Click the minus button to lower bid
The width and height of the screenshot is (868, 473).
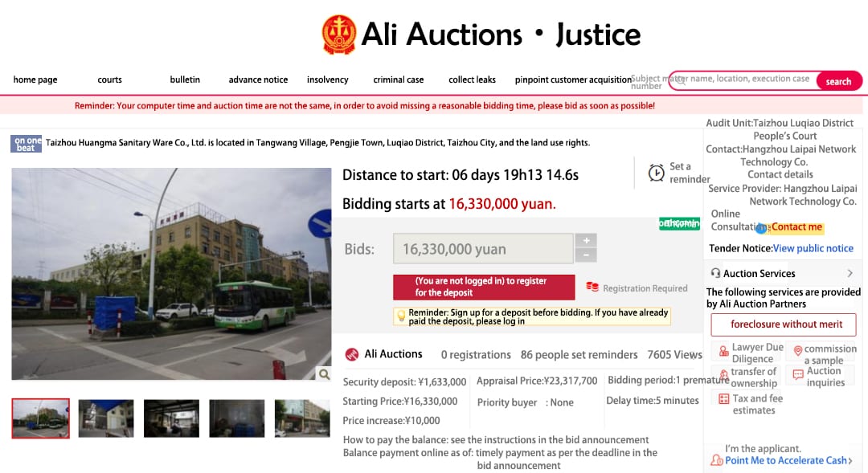(586, 255)
